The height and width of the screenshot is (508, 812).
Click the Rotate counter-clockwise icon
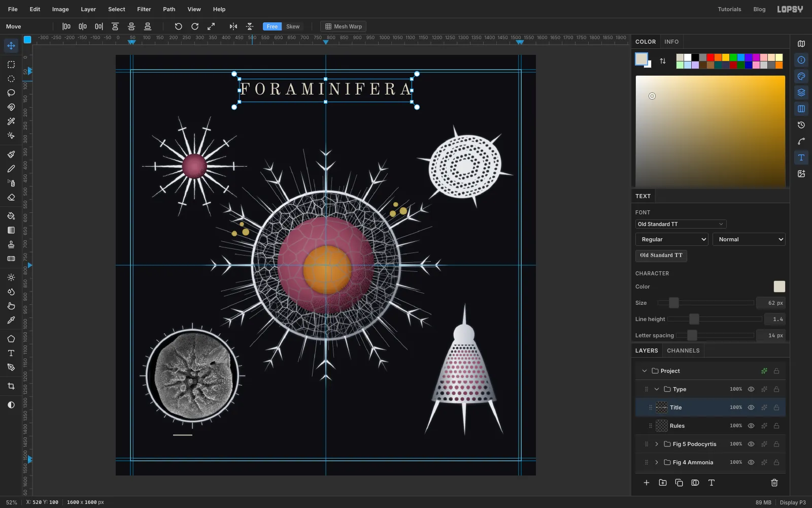[179, 26]
